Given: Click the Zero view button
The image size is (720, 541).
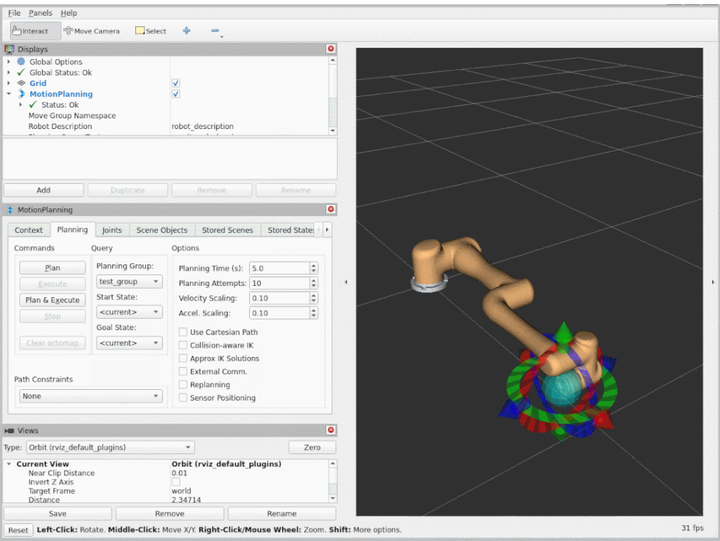Looking at the screenshot, I should [312, 447].
